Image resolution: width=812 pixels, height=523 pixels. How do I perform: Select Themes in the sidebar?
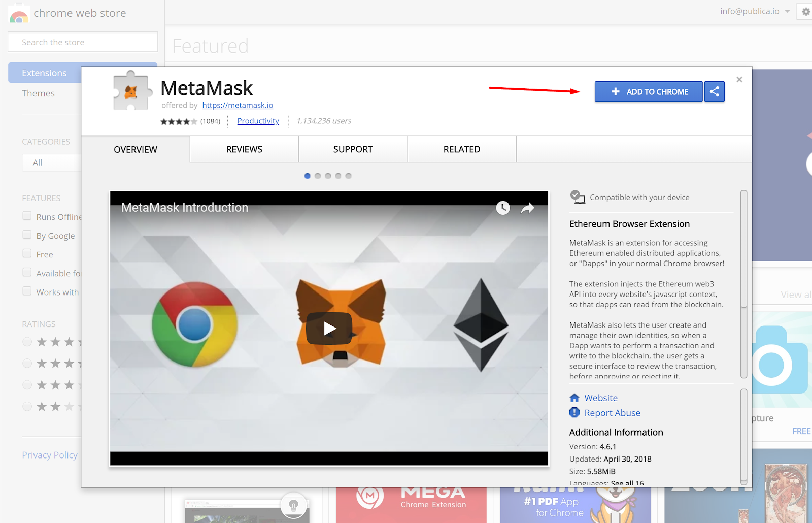tap(39, 93)
